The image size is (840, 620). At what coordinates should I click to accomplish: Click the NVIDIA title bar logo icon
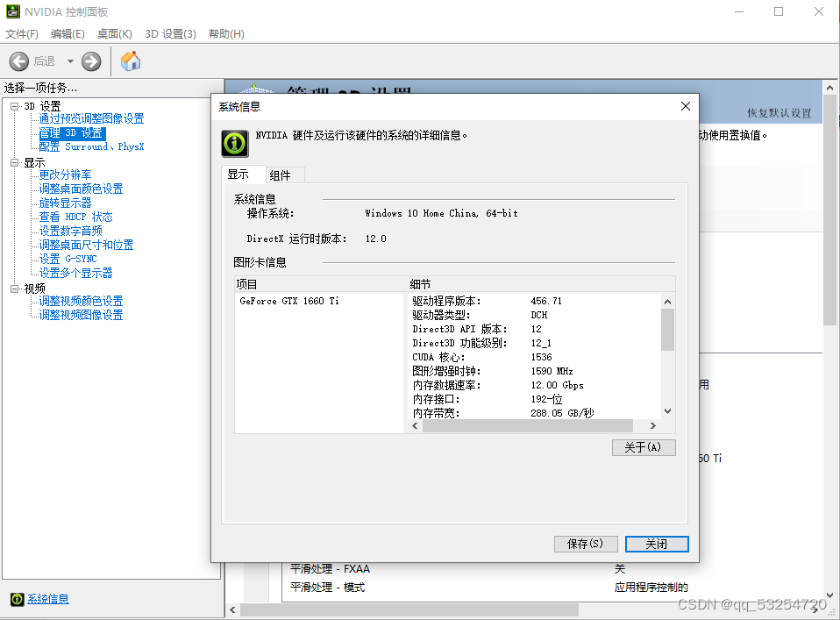13,11
